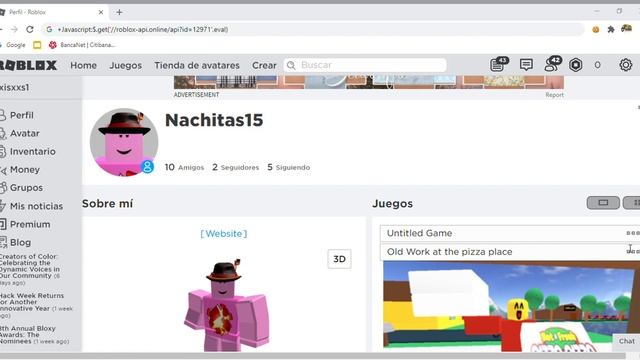Click the blue online status badge

click(x=147, y=167)
